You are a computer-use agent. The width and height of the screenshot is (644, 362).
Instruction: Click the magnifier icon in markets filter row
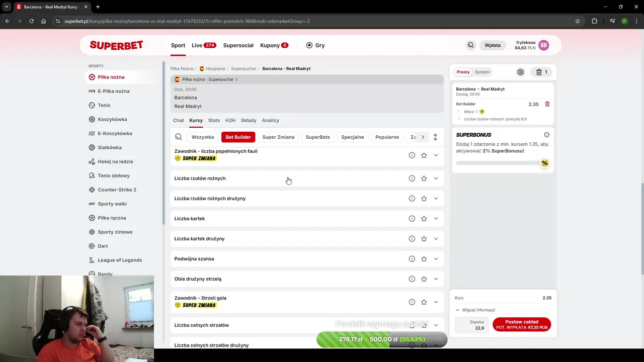click(179, 137)
